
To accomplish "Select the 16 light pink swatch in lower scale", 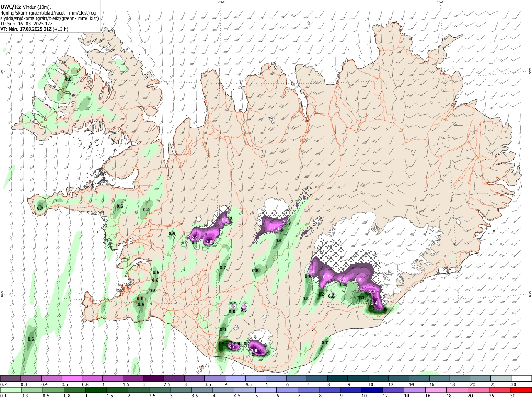I will pos(435,390).
